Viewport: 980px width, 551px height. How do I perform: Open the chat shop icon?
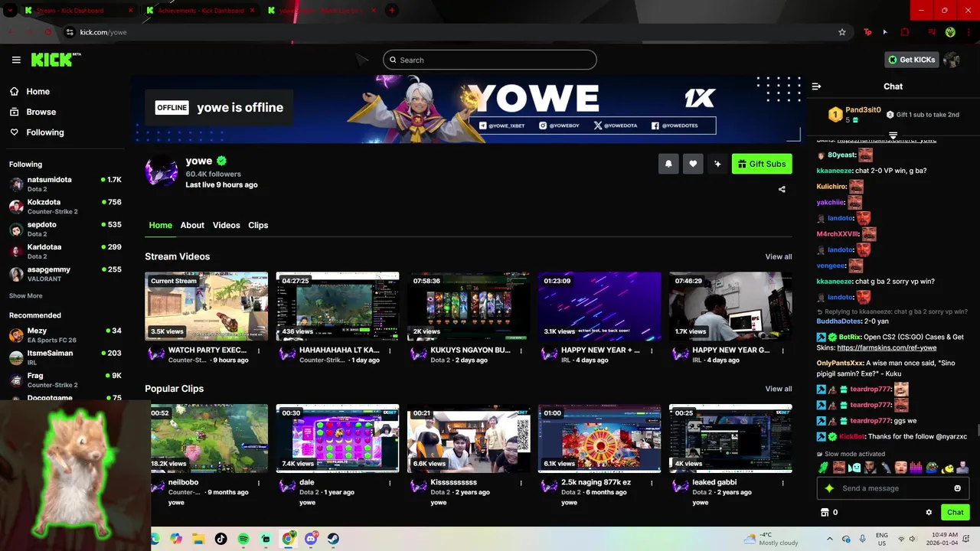point(825,512)
